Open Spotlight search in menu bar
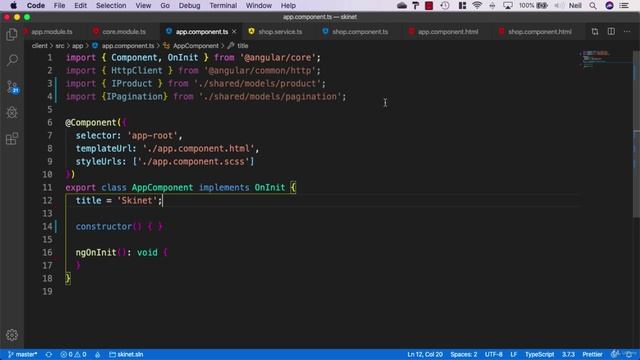Image resolution: width=640 pixels, height=360 pixels. pos(593,5)
